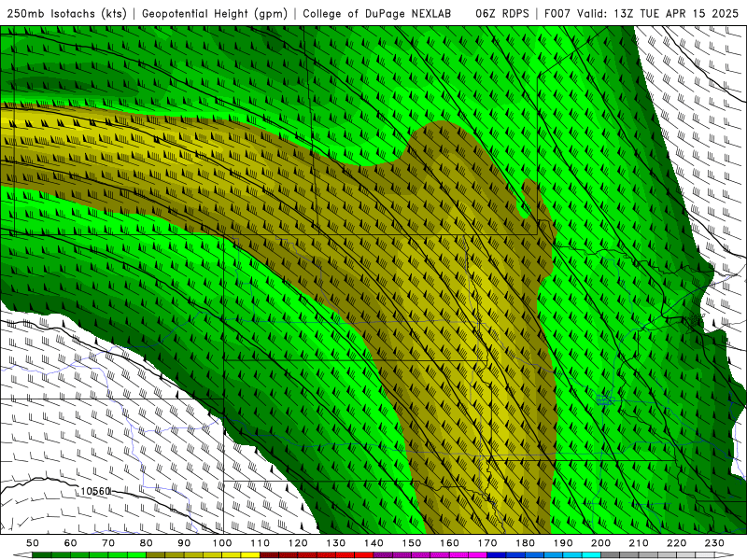Click the 100 label on color scale
Screen dimensions: 747x560
[222, 543]
